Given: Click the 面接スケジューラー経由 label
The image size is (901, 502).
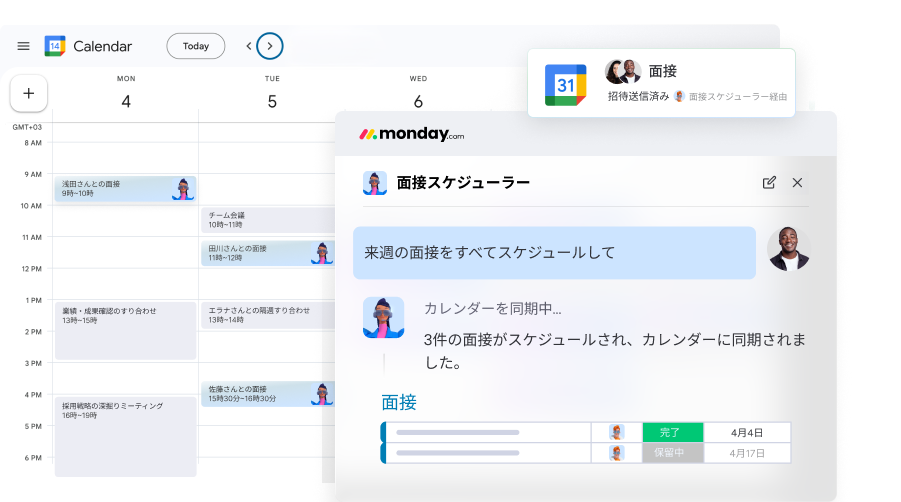Looking at the screenshot, I should pos(738,96).
